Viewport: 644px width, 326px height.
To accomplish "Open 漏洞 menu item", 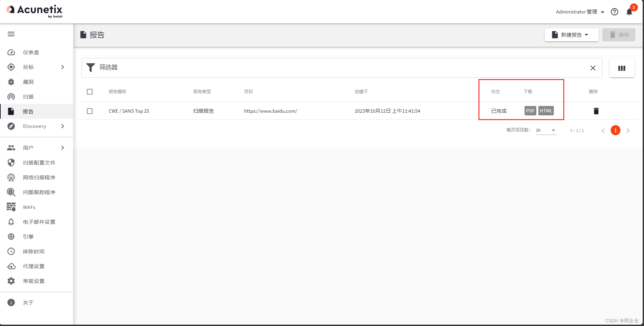I will 28,82.
